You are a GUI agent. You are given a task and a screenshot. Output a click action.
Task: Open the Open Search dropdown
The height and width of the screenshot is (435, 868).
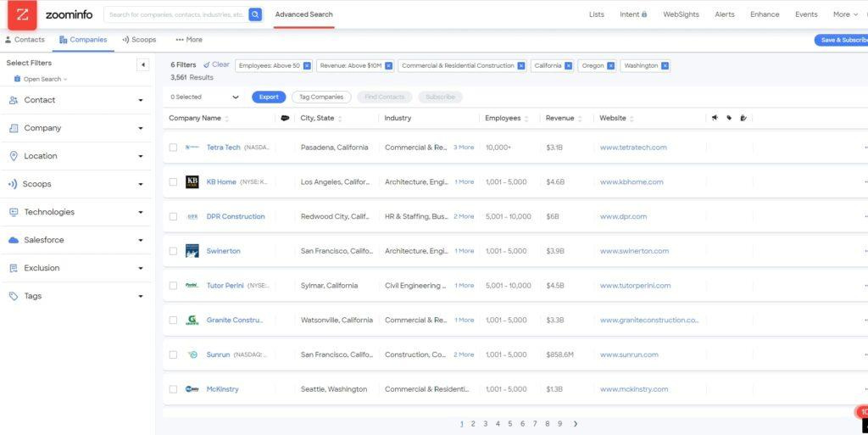(41, 79)
